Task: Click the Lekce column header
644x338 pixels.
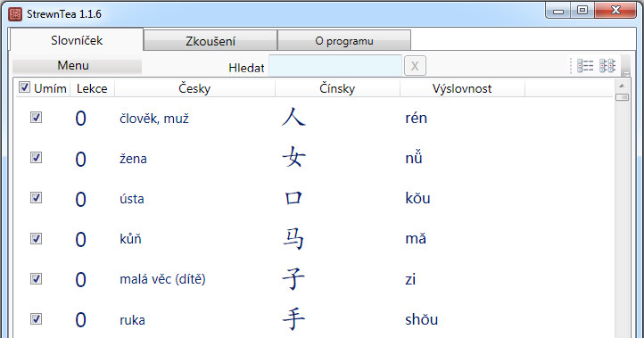Action: [x=92, y=88]
